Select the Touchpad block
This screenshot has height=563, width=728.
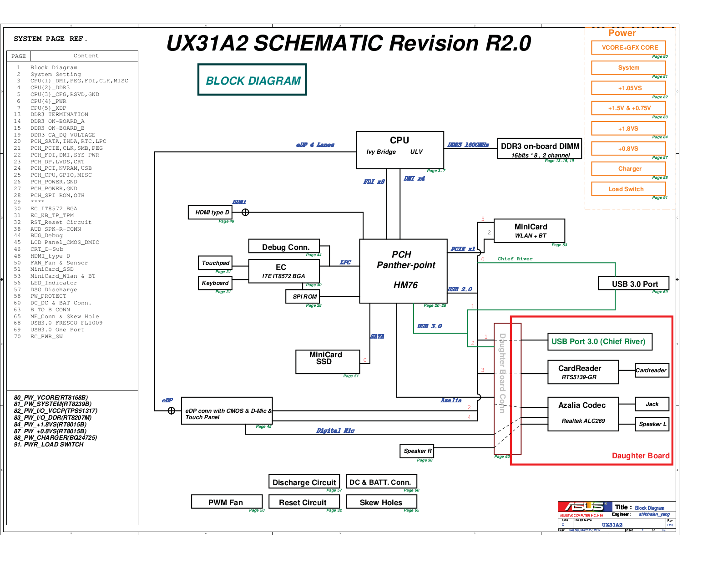pos(215,263)
